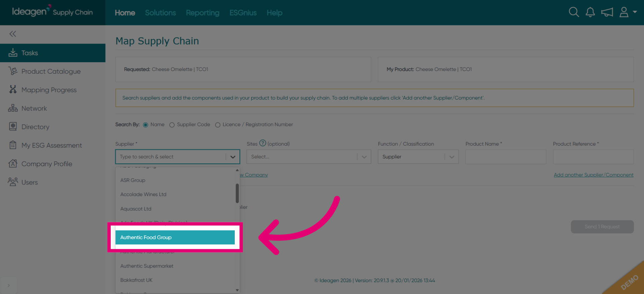The image size is (644, 294).
Task: Select ASR Group from the supplier list
Action: coord(175,180)
